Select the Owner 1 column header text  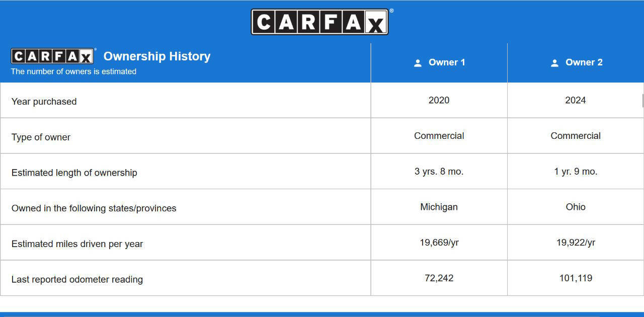(446, 62)
